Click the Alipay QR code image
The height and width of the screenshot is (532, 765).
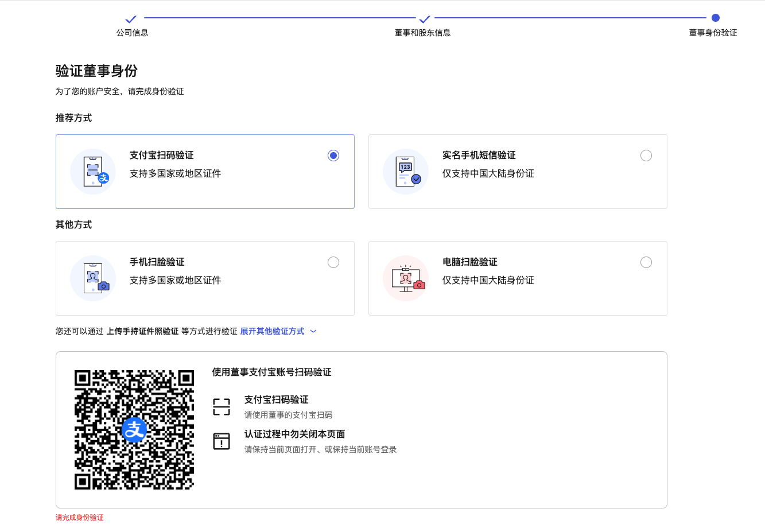(134, 429)
